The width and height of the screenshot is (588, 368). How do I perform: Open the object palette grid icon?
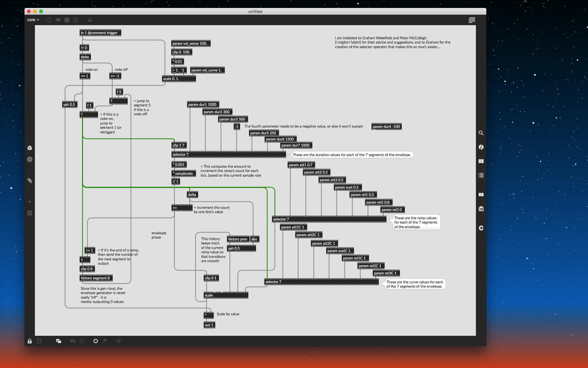472,20
